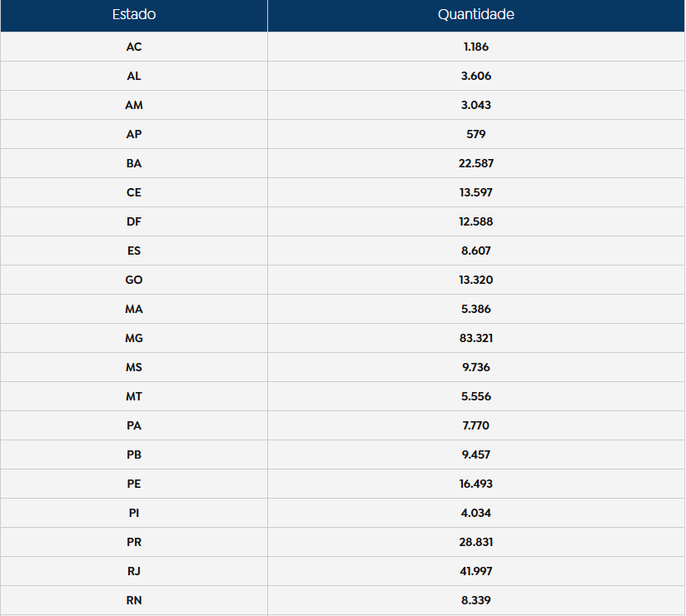Click the GO quantity 13.320

[476, 280]
